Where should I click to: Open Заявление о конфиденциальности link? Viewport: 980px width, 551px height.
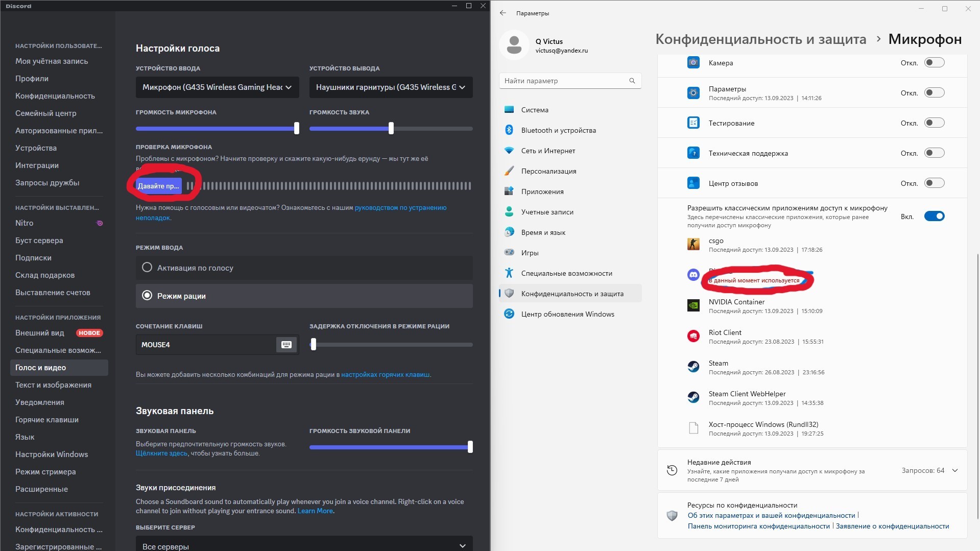pos(892,526)
